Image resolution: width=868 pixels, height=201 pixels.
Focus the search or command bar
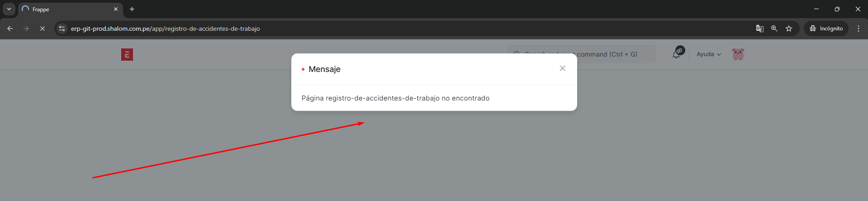pyautogui.click(x=582, y=54)
